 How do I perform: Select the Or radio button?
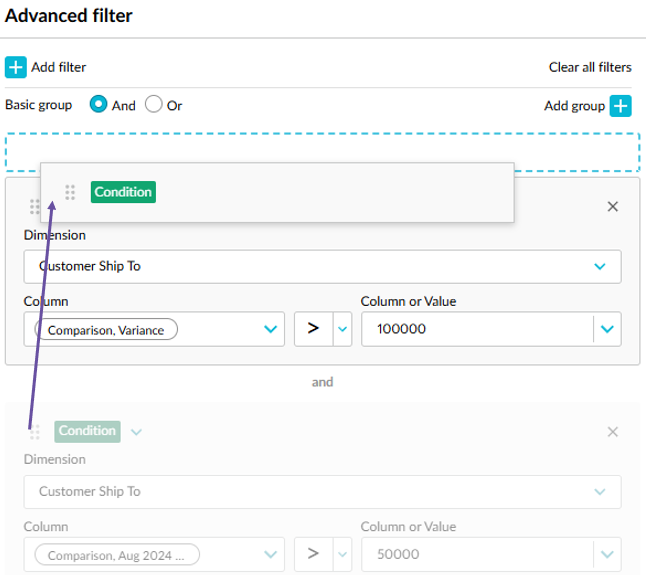tap(154, 104)
